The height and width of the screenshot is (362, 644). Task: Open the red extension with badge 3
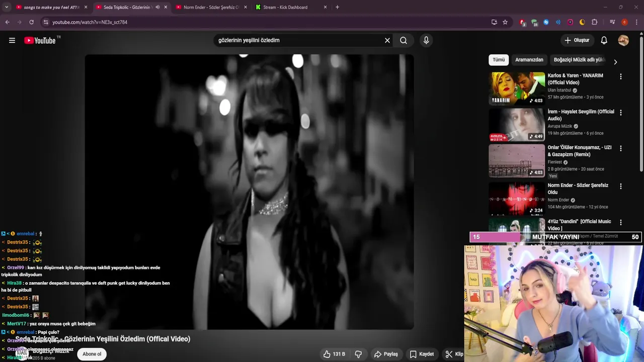[522, 22]
